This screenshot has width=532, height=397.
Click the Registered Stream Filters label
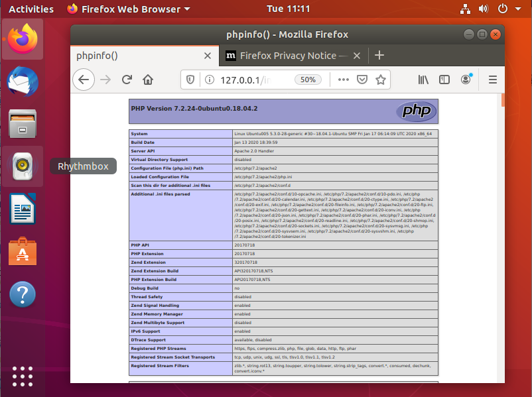click(x=160, y=366)
